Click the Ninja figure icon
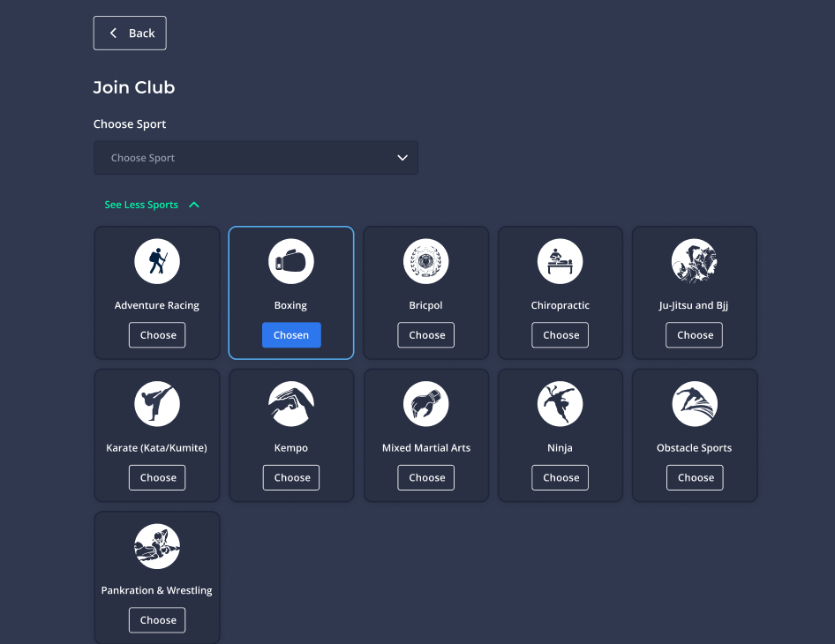The height and width of the screenshot is (644, 835). [x=560, y=404]
